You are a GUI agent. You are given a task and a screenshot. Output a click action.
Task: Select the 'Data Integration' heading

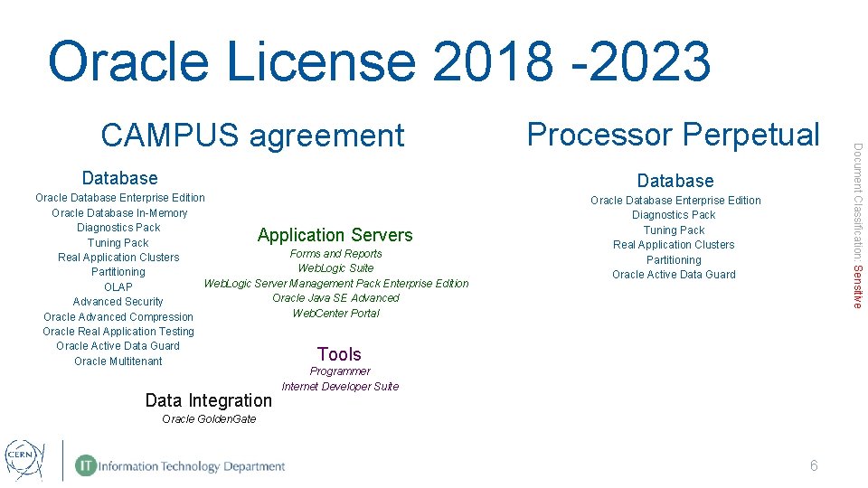pyautogui.click(x=209, y=400)
